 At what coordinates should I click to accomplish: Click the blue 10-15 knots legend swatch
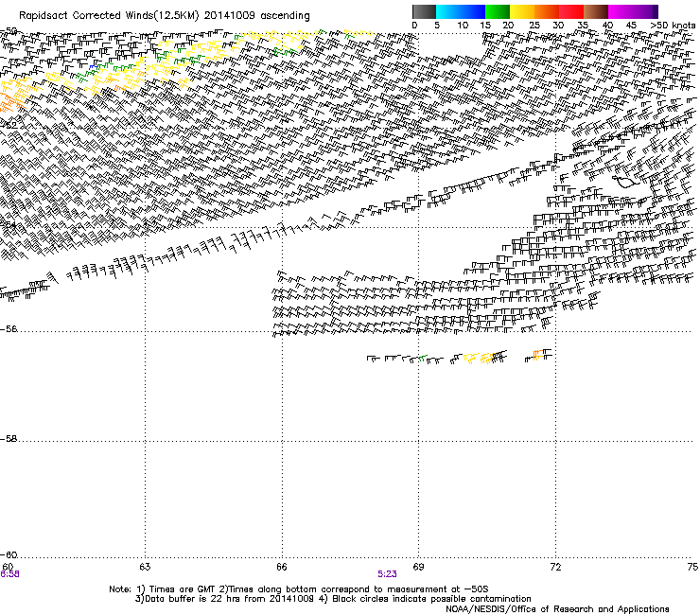coord(473,11)
